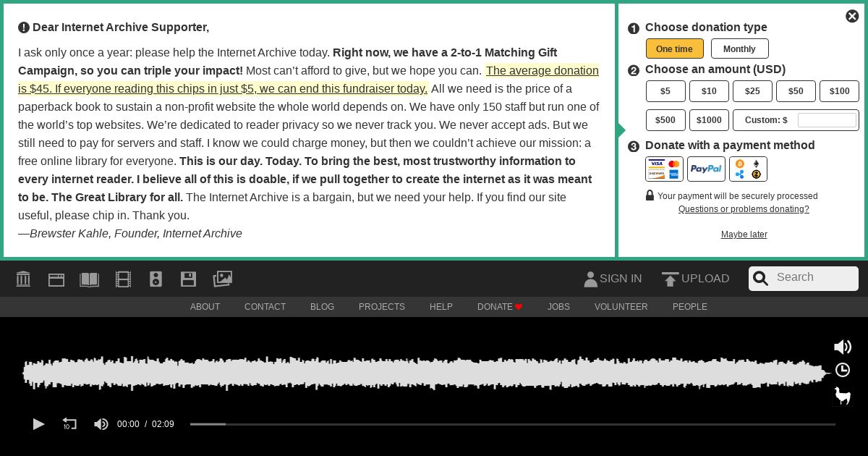Open the Web archive icon
This screenshot has width=868, height=456.
(x=56, y=279)
